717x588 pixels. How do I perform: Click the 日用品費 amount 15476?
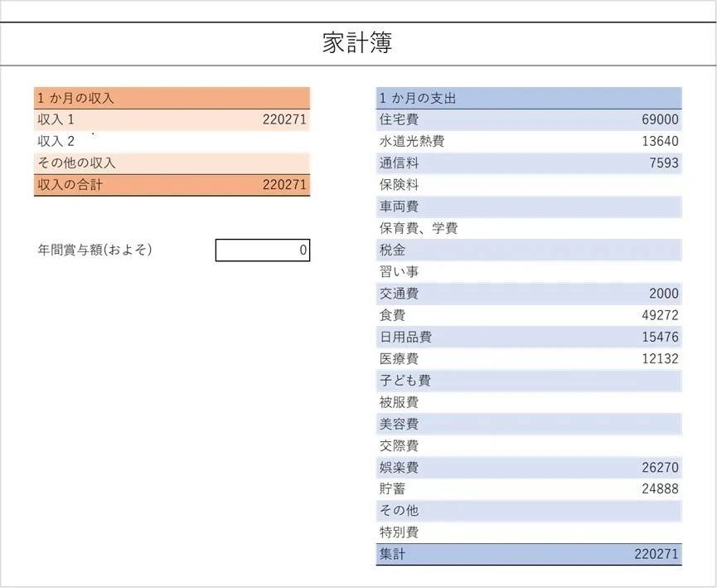point(660,337)
